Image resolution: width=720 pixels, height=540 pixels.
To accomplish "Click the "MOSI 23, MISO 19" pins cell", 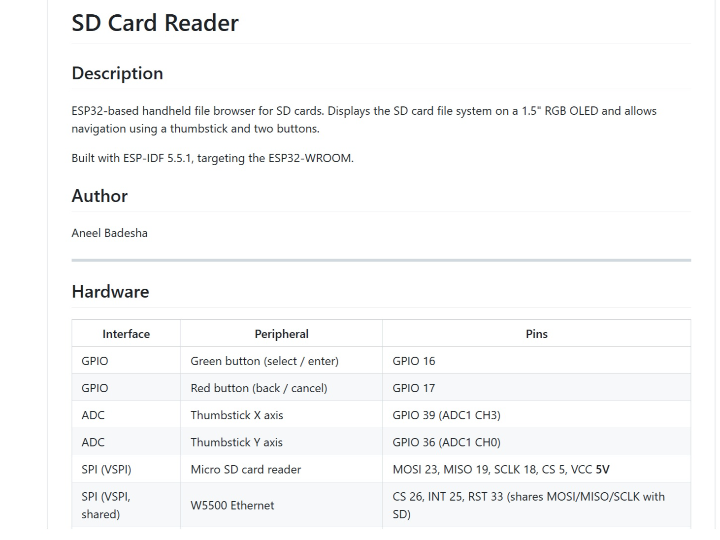I will [x=500, y=469].
